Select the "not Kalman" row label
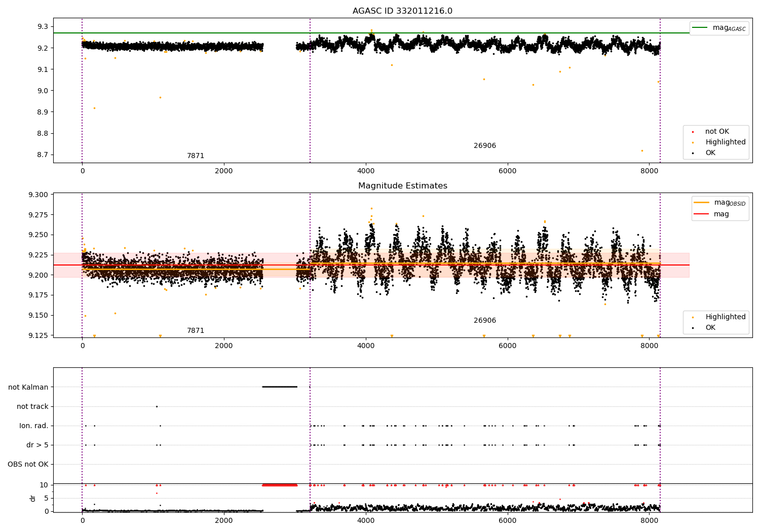This screenshot has height=532, width=760. pyautogui.click(x=28, y=387)
